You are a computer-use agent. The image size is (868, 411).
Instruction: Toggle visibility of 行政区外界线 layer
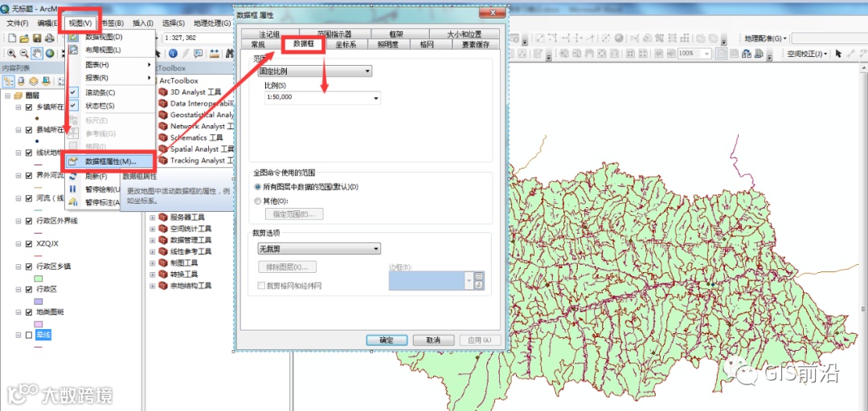(x=29, y=221)
